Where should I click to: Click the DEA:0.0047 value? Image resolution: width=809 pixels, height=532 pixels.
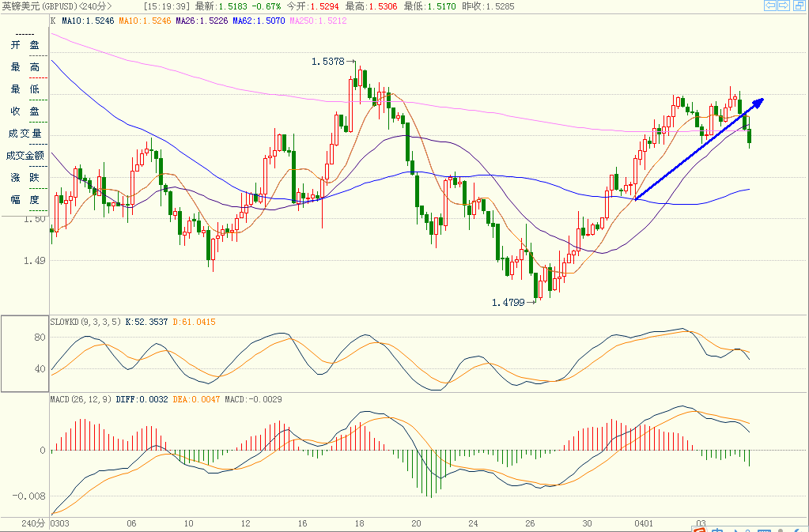[x=196, y=399]
